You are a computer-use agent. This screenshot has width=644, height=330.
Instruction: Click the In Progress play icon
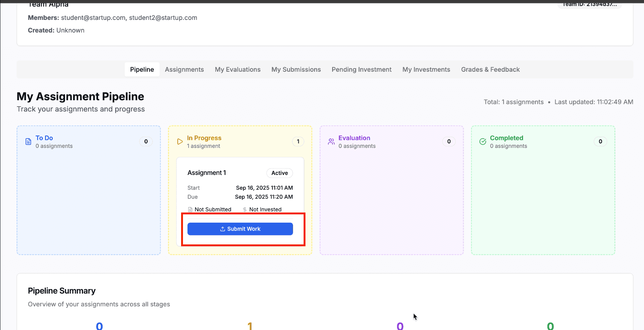click(180, 142)
